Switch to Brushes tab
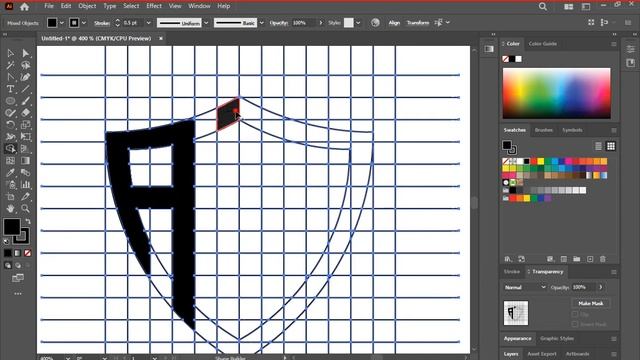Image resolution: width=640 pixels, height=360 pixels. (x=543, y=130)
